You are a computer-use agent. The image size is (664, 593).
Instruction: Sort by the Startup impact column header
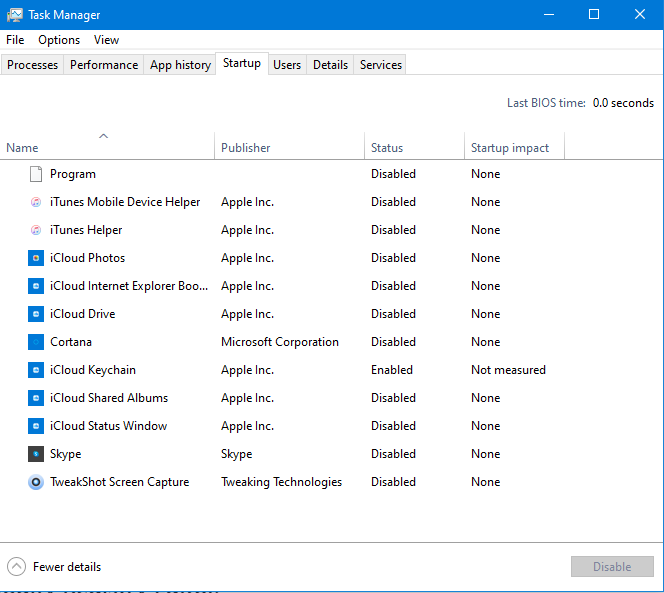[514, 146]
